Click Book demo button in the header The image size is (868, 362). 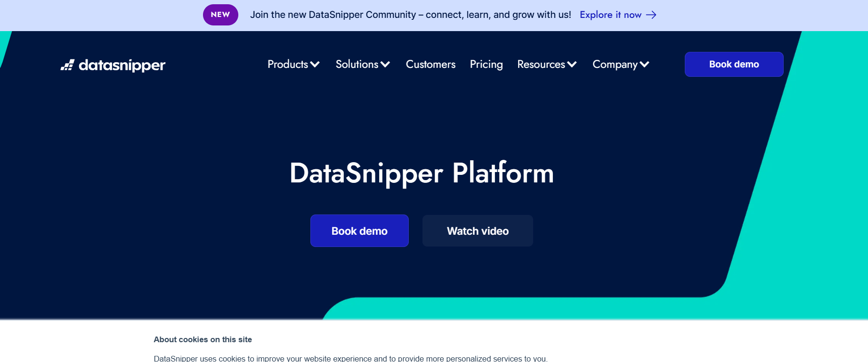pyautogui.click(x=734, y=64)
